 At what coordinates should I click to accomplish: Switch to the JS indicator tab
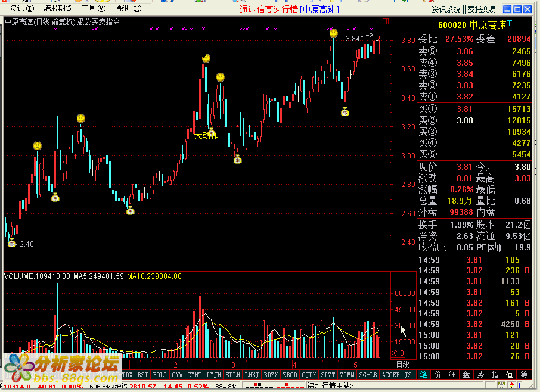click(x=408, y=375)
